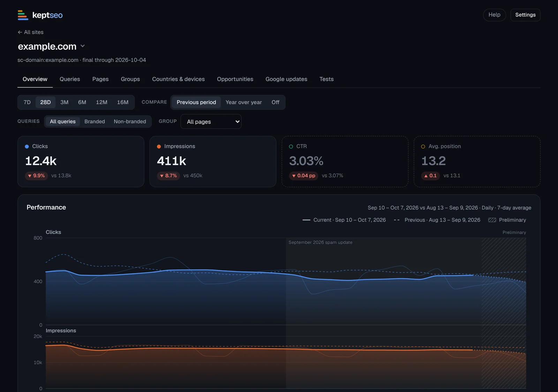Click the 411k impressions value
The height and width of the screenshot is (392, 558).
[172, 161]
